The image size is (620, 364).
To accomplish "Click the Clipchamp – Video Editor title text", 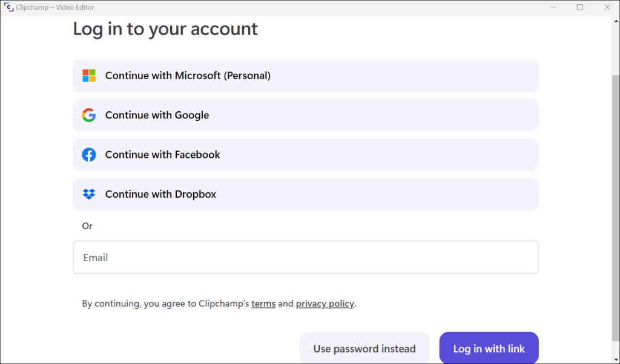I will click(x=54, y=7).
